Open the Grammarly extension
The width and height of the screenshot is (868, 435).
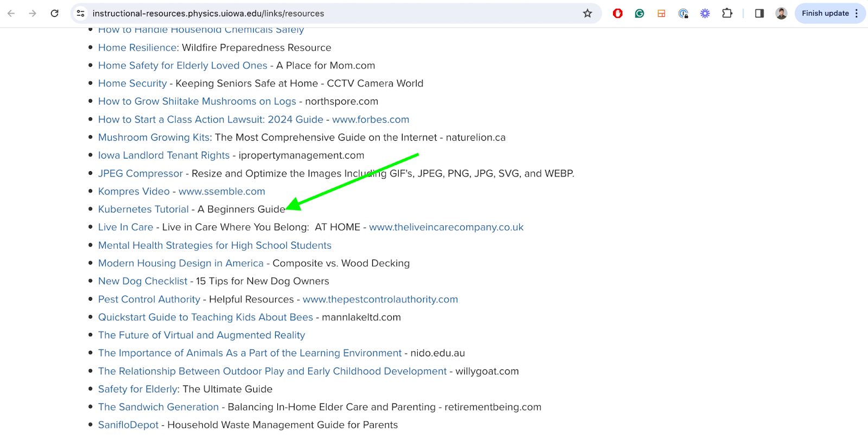pyautogui.click(x=640, y=14)
